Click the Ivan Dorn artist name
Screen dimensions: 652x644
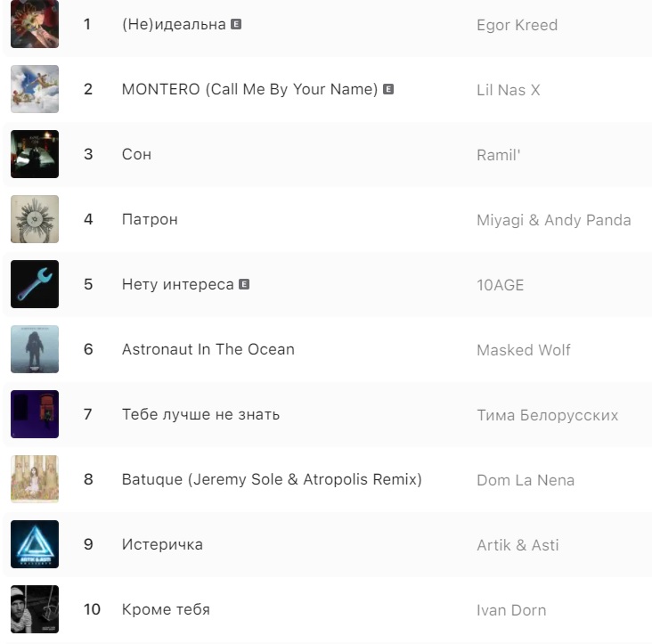coord(511,610)
